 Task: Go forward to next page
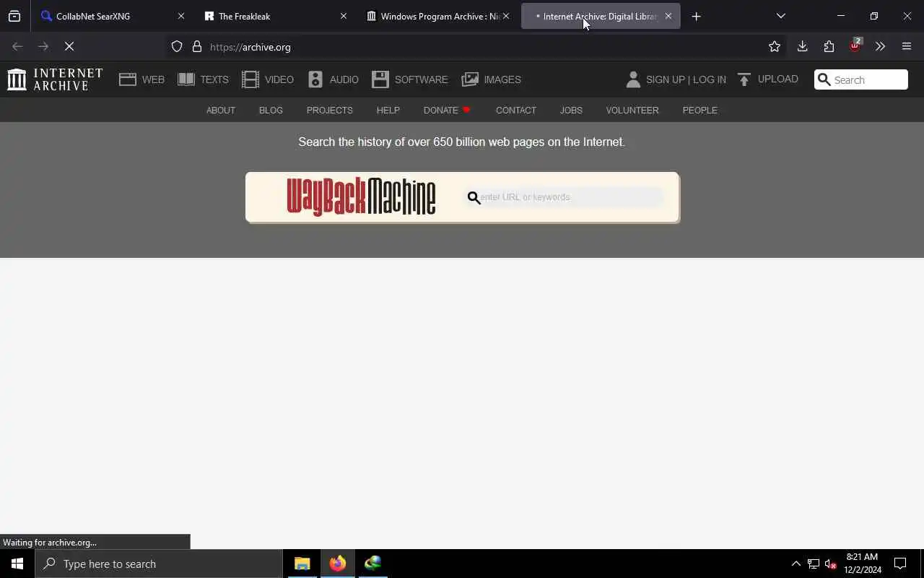tap(43, 46)
